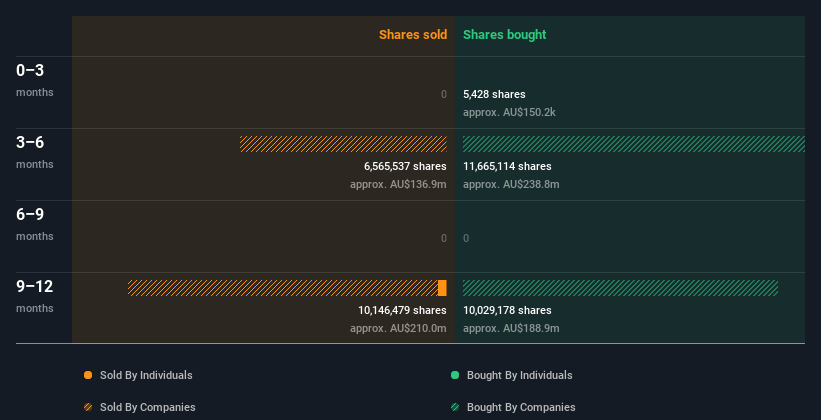Click the approx. AU$188.9m amount

pos(511,328)
